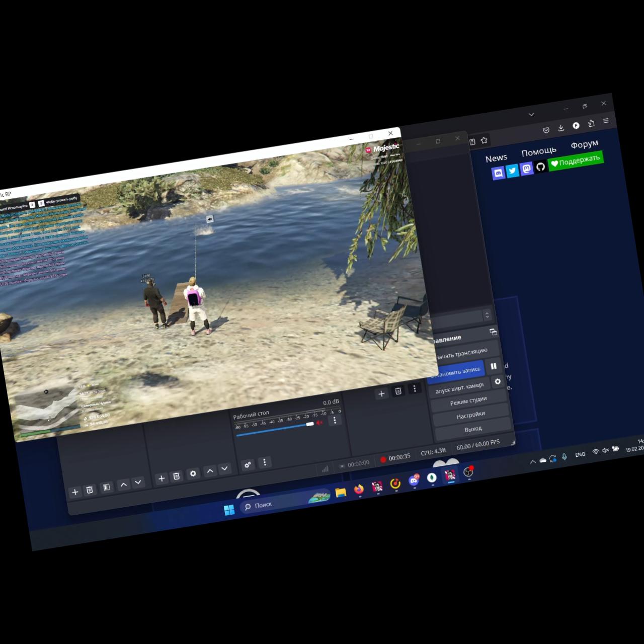The image size is (644, 644).
Task: Open Рабочий стол audio channel three-dot menu
Action: [335, 420]
